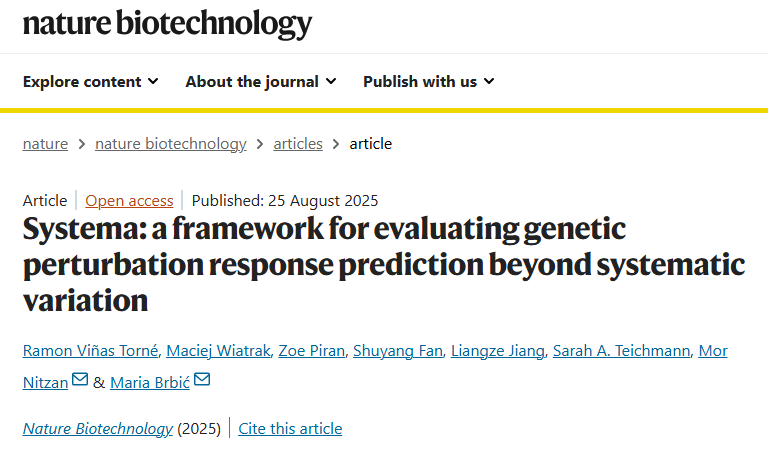Open author Maria Brbić's name link
This screenshot has width=768, height=459.
(x=150, y=383)
